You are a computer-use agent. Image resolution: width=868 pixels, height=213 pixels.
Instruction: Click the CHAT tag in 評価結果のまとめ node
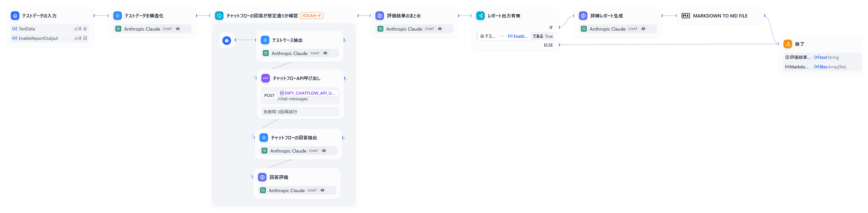coord(430,29)
